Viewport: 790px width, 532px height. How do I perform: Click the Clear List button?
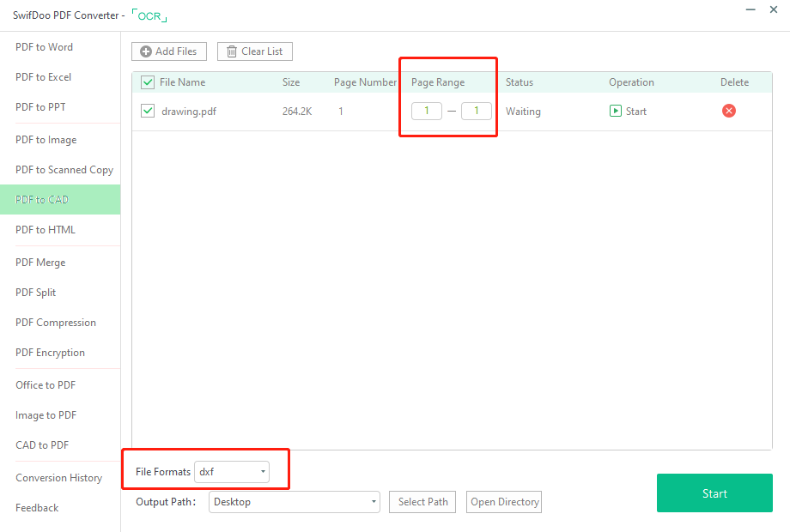pos(255,51)
